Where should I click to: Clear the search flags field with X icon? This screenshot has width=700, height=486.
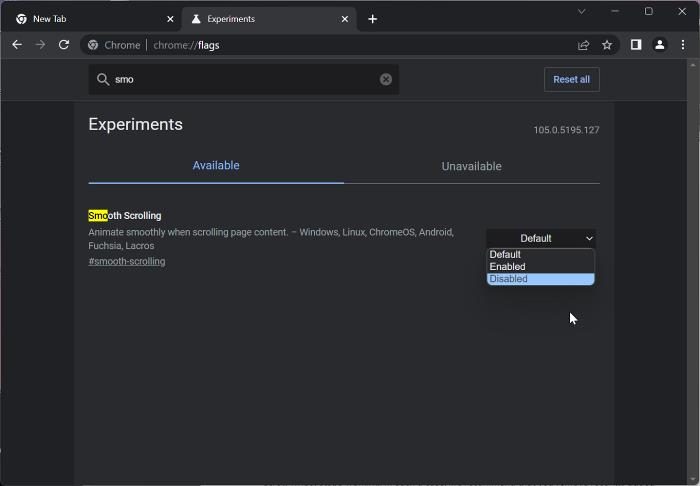[386, 79]
